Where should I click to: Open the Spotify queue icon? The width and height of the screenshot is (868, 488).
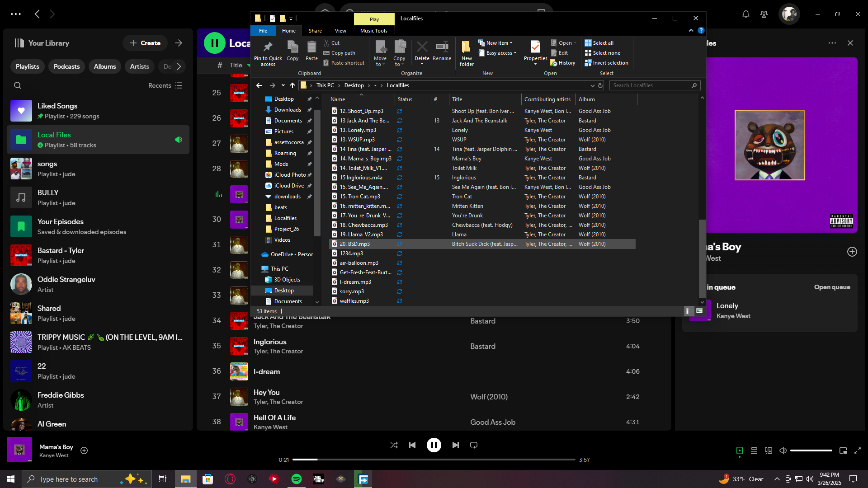754,450
